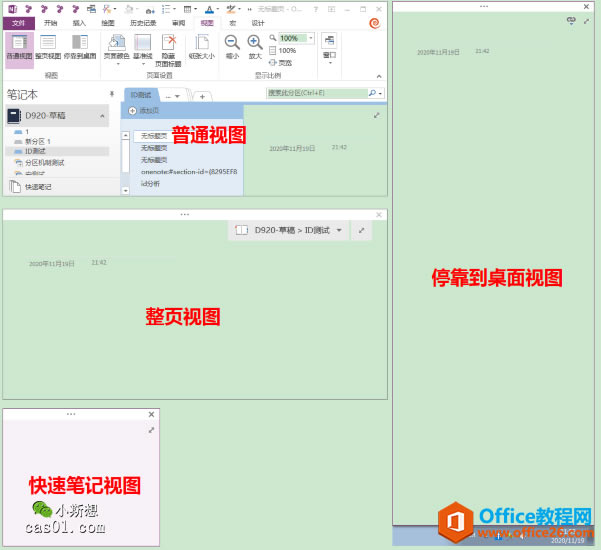Collapse the ribbon with the chevron

click(x=379, y=76)
